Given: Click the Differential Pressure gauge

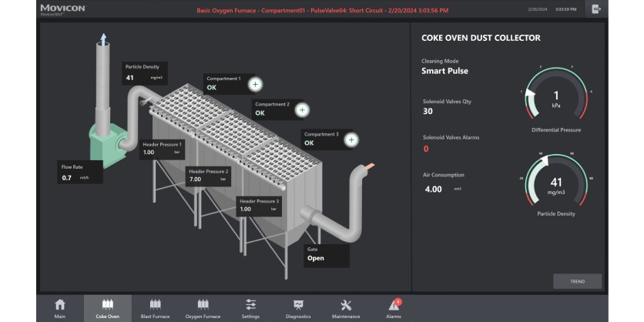Looking at the screenshot, I should [556, 94].
